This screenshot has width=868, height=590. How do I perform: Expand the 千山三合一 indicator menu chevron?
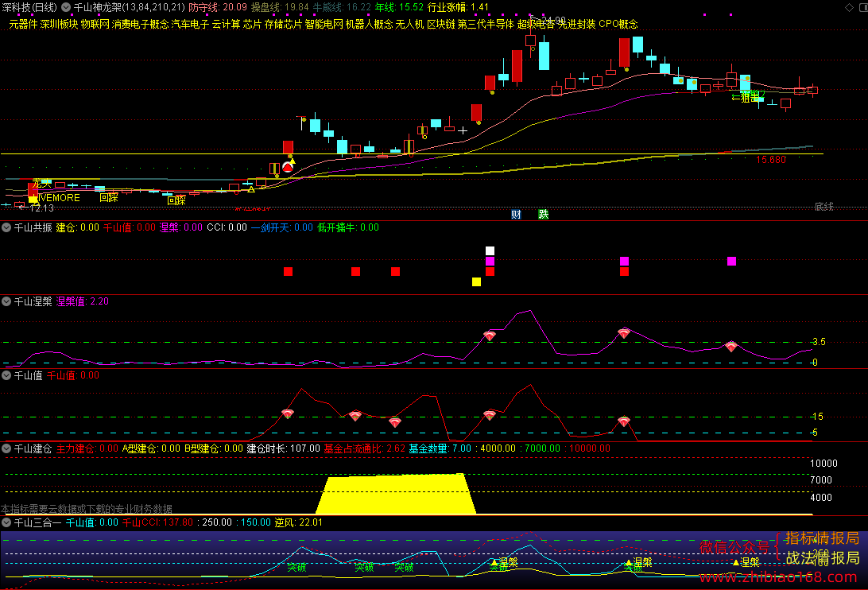point(6,522)
